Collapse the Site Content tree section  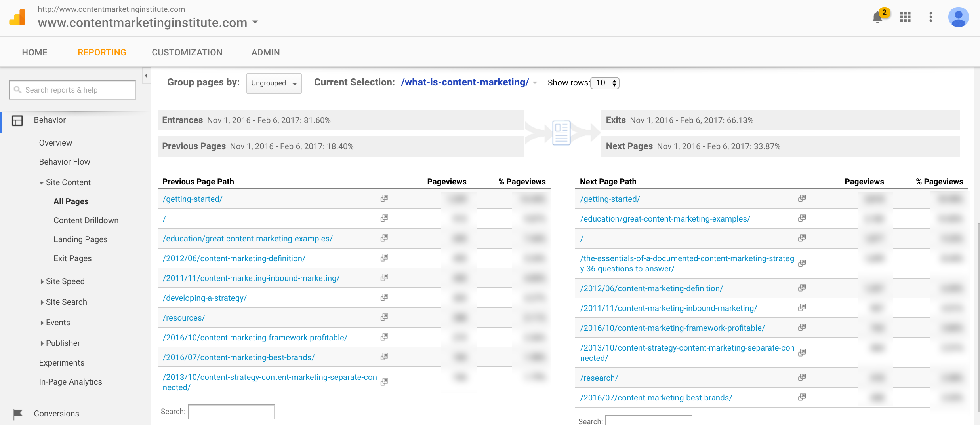[x=42, y=183]
